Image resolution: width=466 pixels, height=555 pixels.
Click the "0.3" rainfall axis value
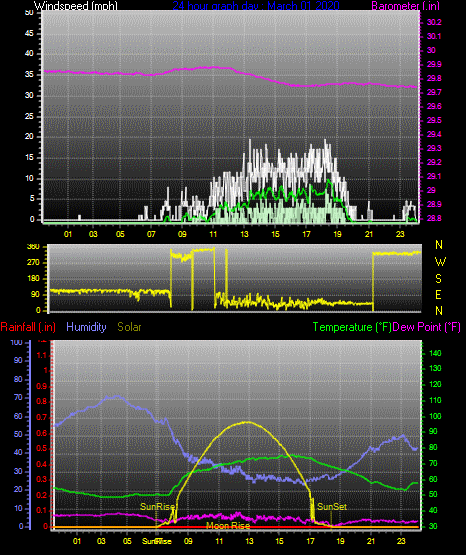(x=42, y=480)
